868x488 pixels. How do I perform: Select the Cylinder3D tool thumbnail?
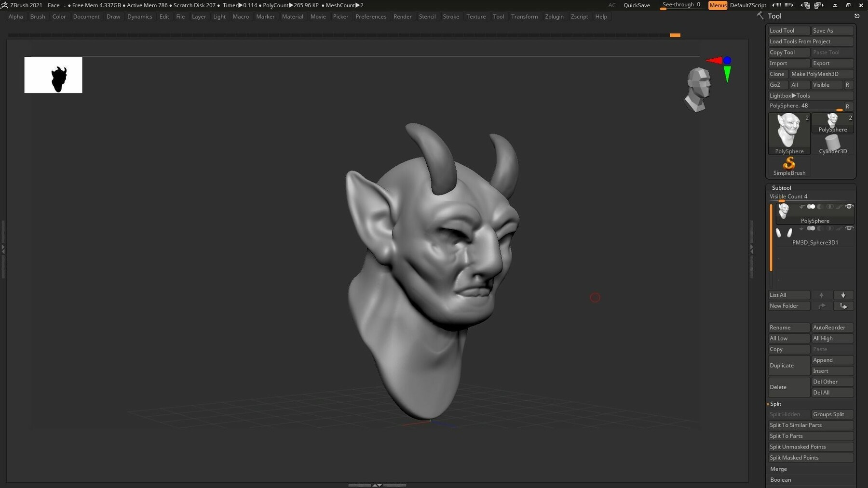[832, 142]
